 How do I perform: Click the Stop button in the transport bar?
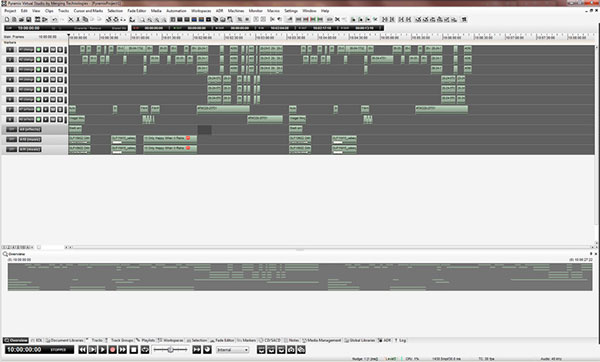pyautogui.click(x=134, y=349)
